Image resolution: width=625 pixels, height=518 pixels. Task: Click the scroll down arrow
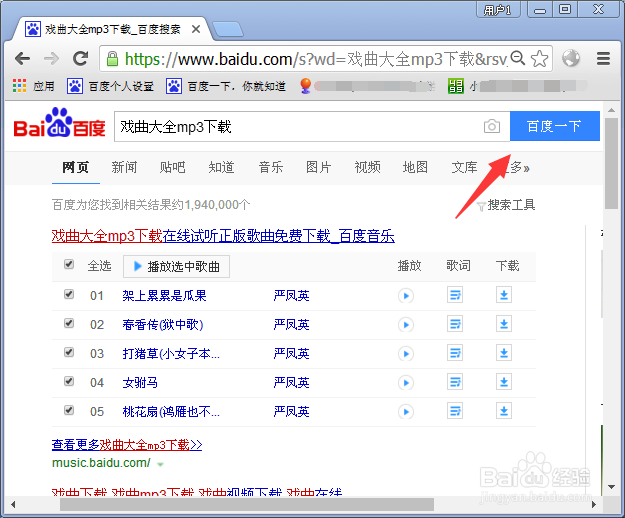tap(611, 487)
